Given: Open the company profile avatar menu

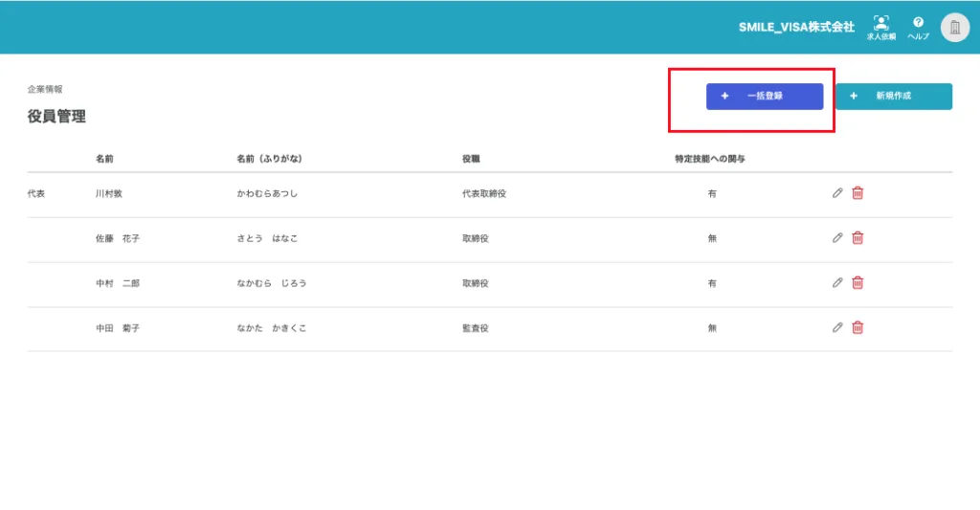Looking at the screenshot, I should (x=954, y=27).
